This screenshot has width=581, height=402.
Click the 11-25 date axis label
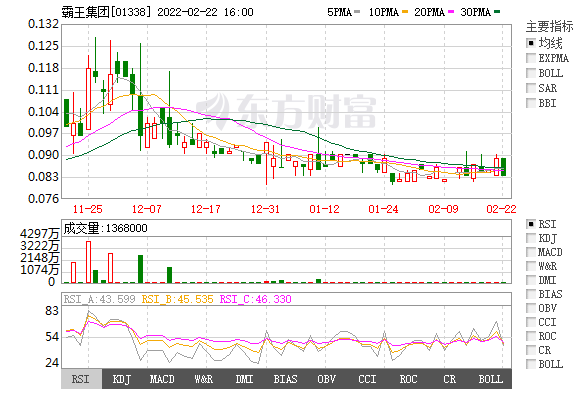[87, 209]
